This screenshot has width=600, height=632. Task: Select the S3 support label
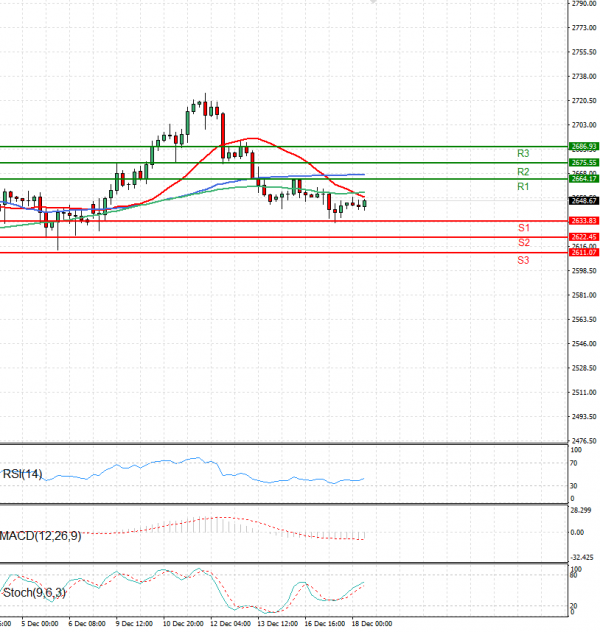(x=523, y=260)
